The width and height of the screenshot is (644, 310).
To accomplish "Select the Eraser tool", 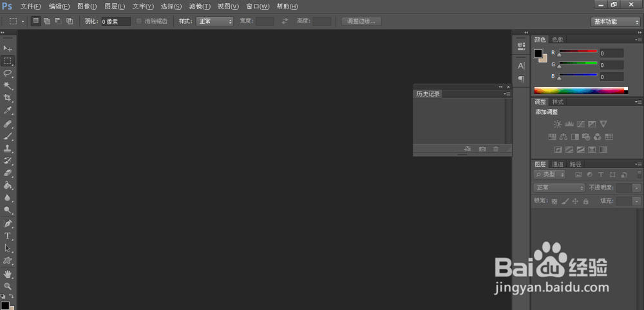I will pyautogui.click(x=7, y=173).
